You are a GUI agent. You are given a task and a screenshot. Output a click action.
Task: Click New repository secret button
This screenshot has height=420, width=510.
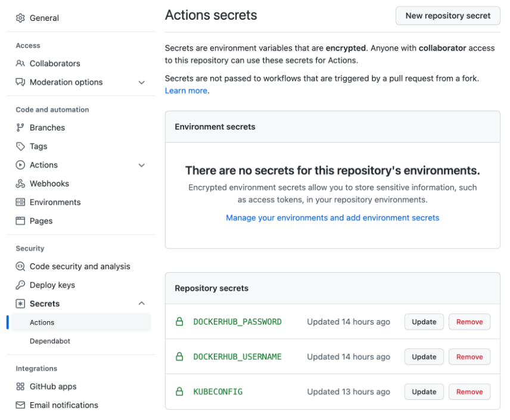click(x=448, y=16)
